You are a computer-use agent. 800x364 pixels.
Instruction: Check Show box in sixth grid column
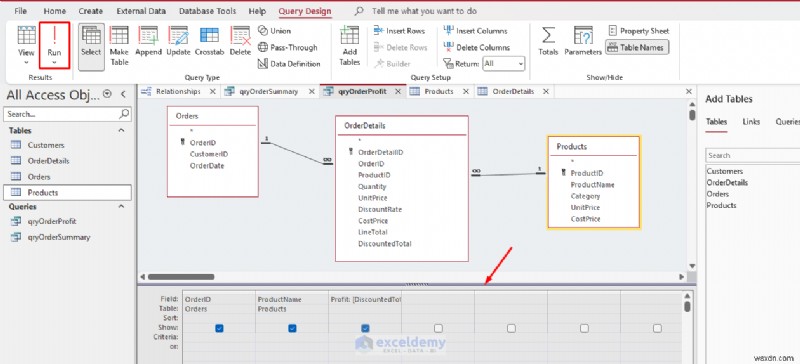pos(584,328)
